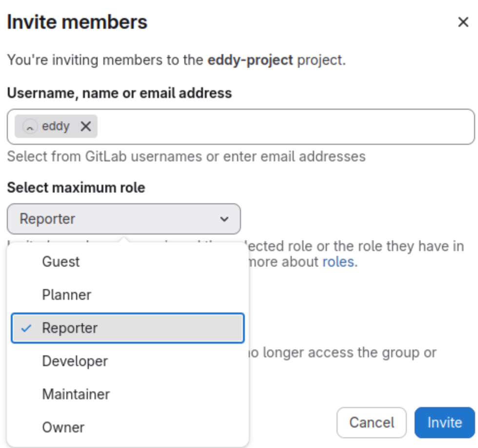Viewport: 478px width, 448px height.
Task: Choose the Owner role option
Action: [x=128, y=428]
